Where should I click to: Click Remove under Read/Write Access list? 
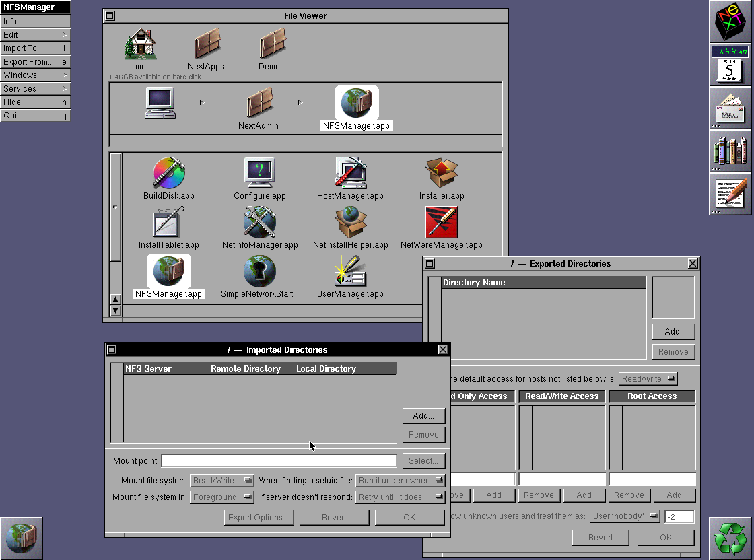[x=539, y=495]
